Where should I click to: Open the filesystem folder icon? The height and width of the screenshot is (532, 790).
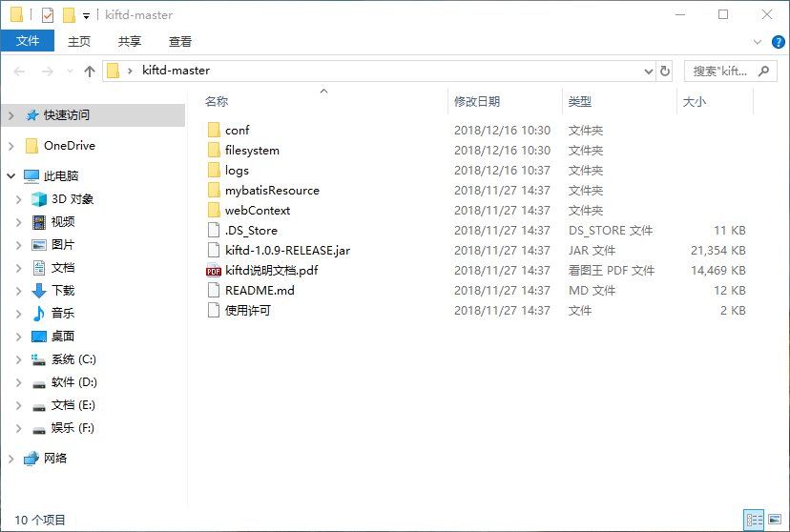tap(214, 150)
